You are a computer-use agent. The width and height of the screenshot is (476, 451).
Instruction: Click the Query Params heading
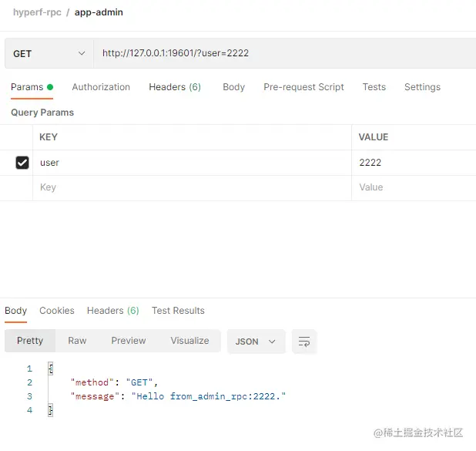[42, 113]
